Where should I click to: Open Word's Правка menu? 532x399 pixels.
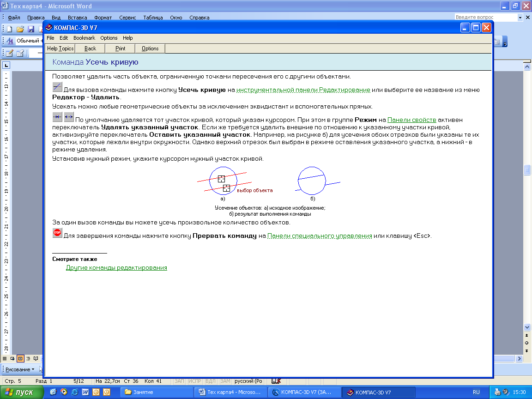(x=36, y=18)
